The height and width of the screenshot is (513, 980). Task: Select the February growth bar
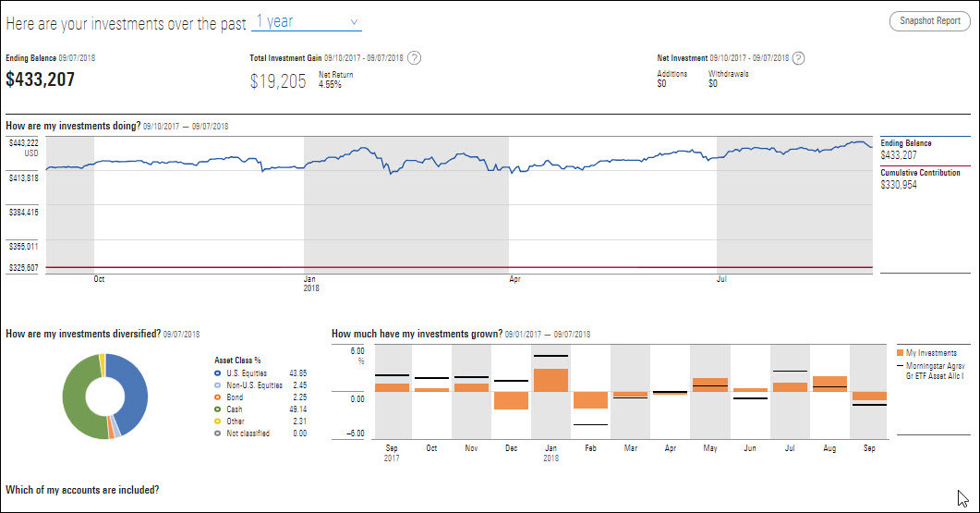tap(590, 399)
